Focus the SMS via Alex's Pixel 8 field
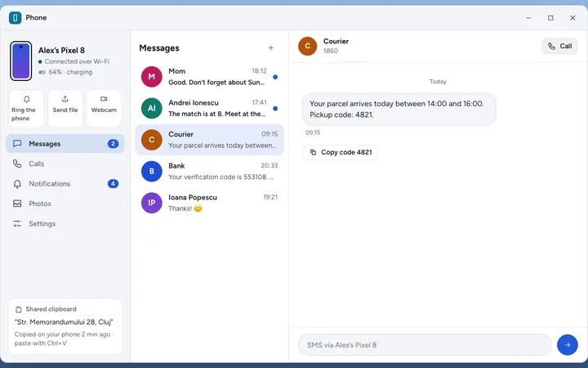The height and width of the screenshot is (368, 588). pos(425,345)
